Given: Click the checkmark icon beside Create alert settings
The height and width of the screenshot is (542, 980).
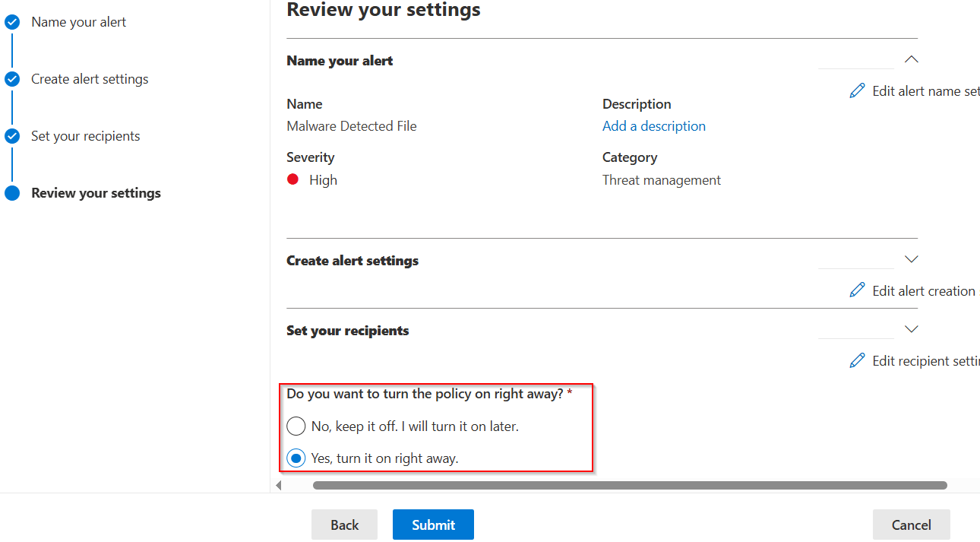Looking at the screenshot, I should 12,78.
